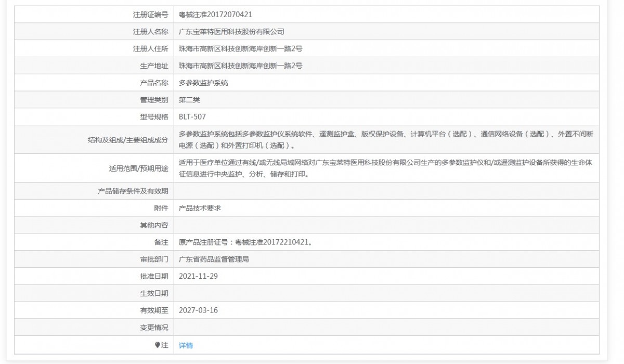Click the 其他内容 label cell
This screenshot has height=364, width=624.
tap(94, 225)
